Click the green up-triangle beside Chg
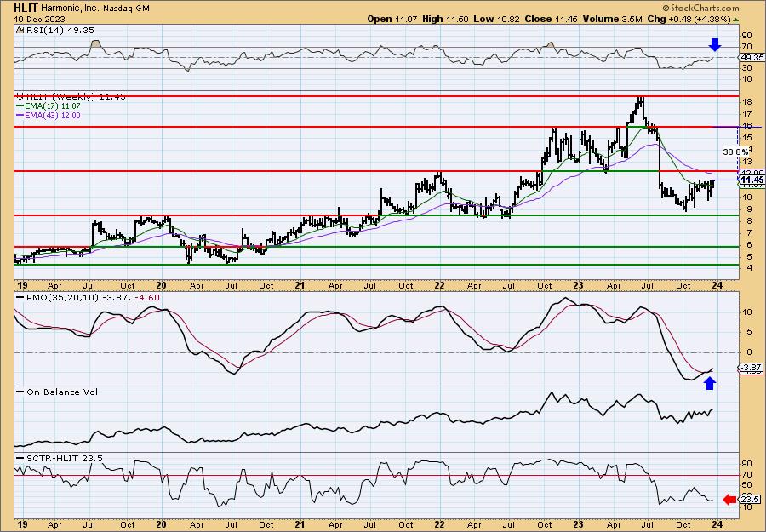This screenshot has width=766, height=532. 736,20
